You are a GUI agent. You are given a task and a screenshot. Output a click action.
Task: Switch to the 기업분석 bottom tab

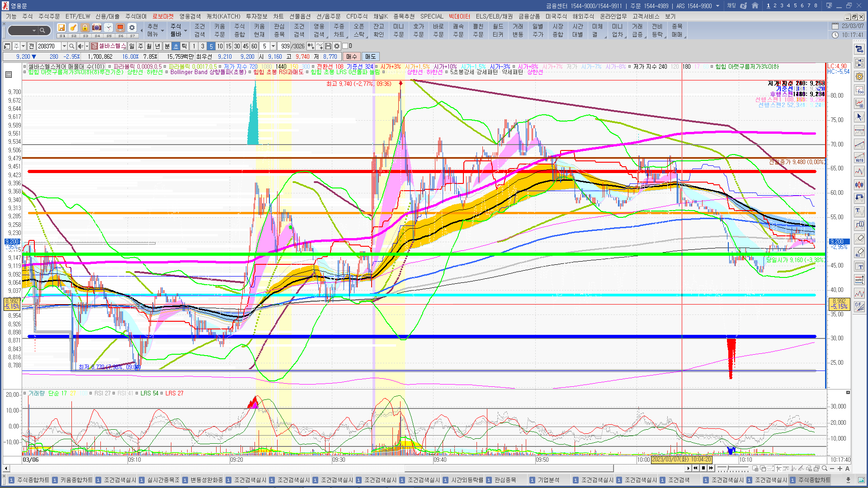548,480
